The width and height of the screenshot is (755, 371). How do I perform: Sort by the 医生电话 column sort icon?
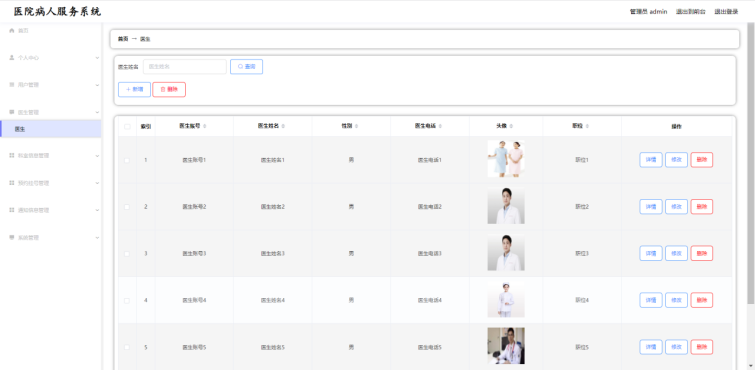[x=441, y=127]
